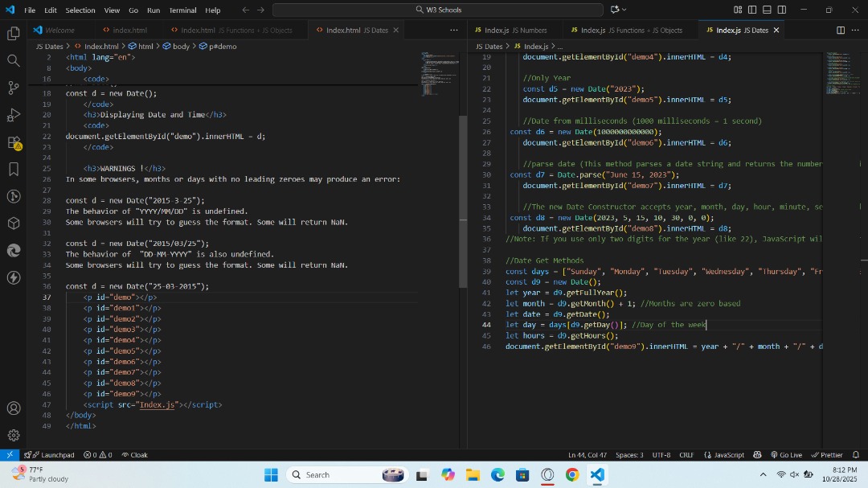Show hidden system tray icons chevron
This screenshot has height=488, width=868.
point(763,474)
